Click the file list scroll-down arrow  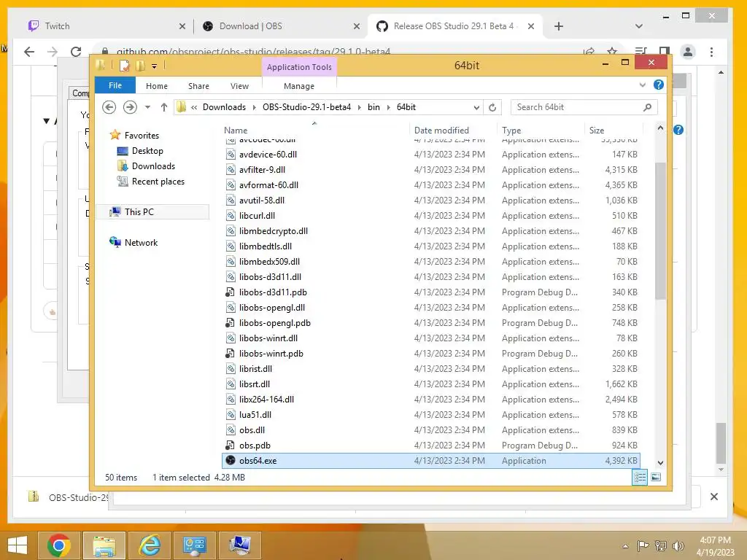660,462
